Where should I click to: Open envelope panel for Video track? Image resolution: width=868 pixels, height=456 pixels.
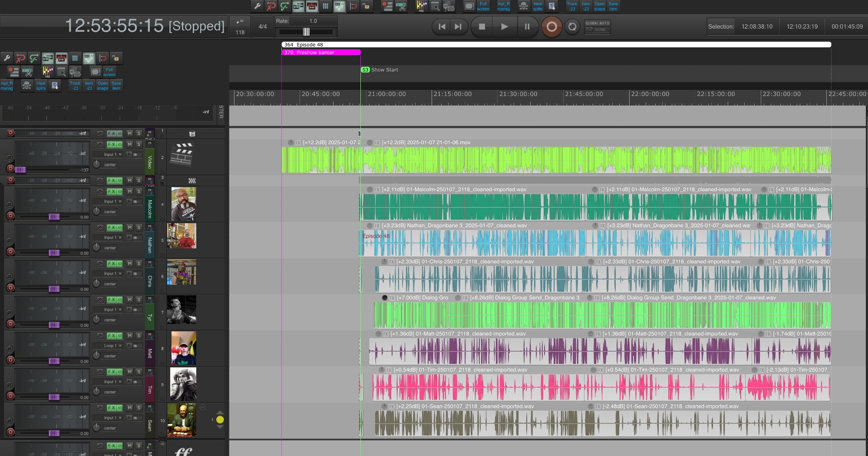[100, 145]
